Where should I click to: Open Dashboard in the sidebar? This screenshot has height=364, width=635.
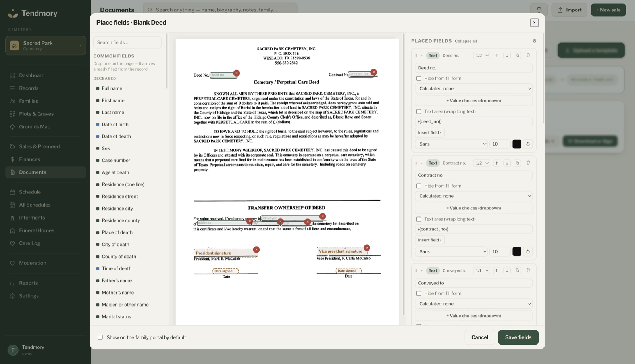click(x=46, y=75)
